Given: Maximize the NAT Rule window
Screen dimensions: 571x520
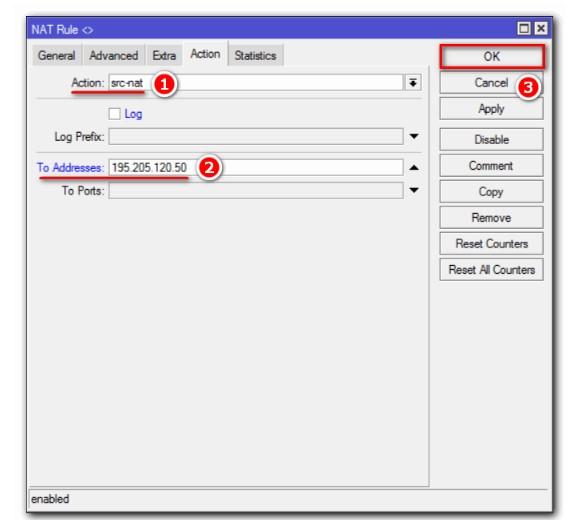Looking at the screenshot, I should [x=524, y=28].
